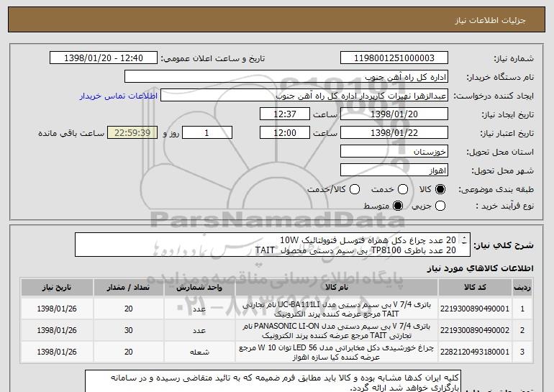
Task: Click the notes text area about ایران کدها
Action: tap(273, 381)
